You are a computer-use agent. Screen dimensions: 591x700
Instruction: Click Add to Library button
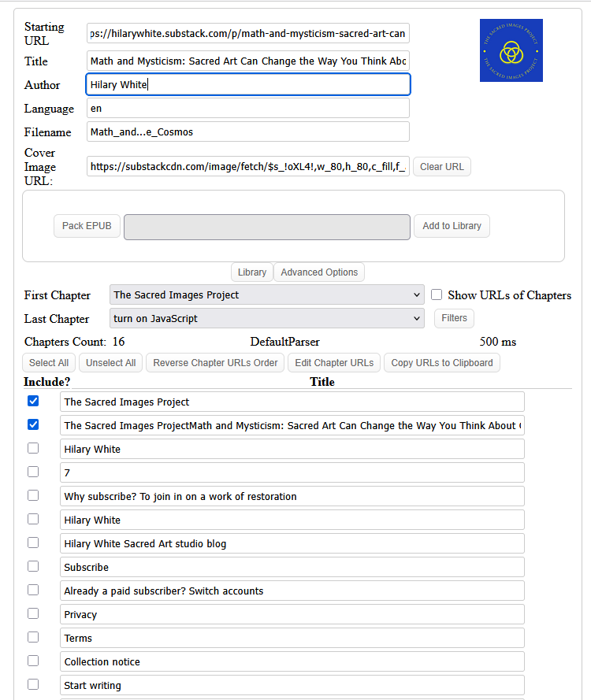(452, 226)
